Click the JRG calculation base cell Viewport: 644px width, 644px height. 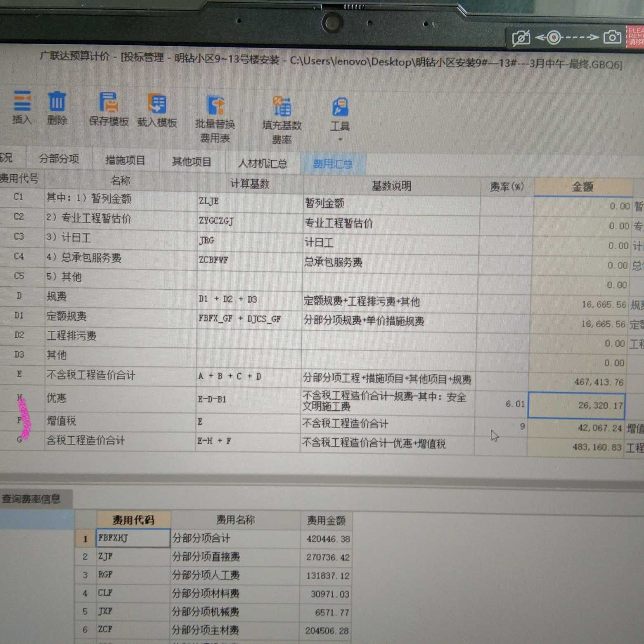click(249, 241)
